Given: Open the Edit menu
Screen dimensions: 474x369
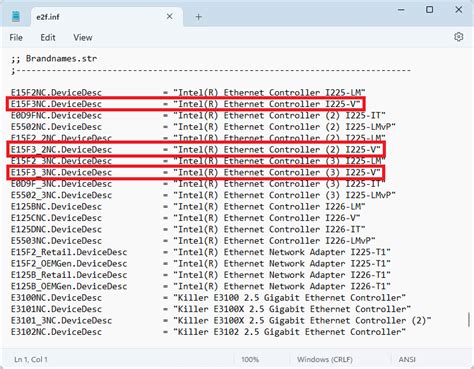Looking at the screenshot, I should [48, 37].
